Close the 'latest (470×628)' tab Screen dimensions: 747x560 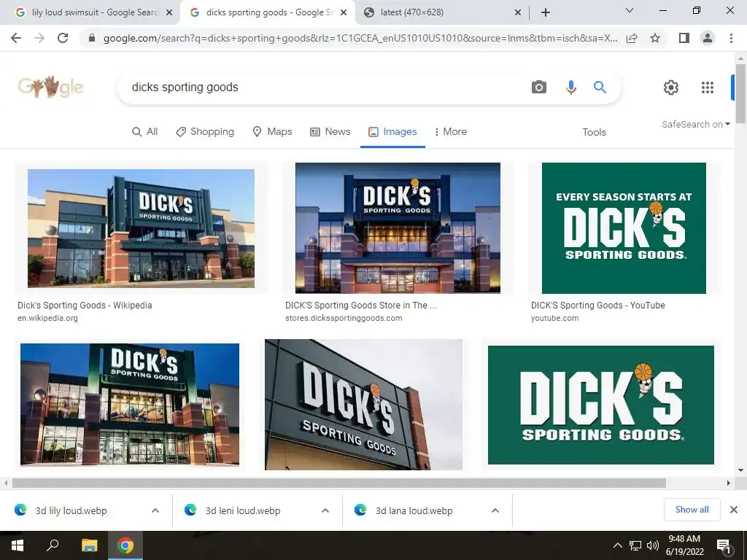pos(518,13)
